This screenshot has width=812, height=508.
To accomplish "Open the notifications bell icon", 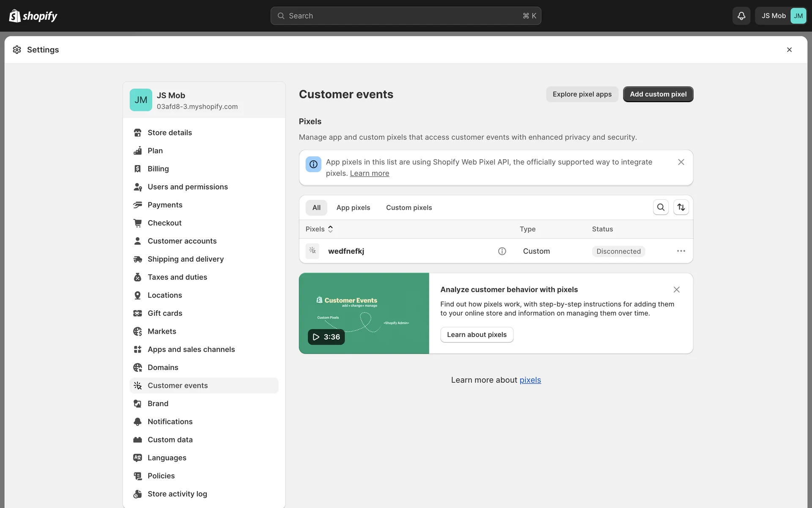I will click(x=741, y=16).
